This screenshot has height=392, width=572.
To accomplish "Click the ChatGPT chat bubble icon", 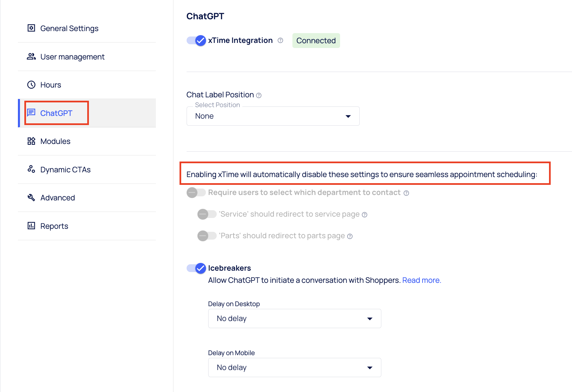I will 31,113.
